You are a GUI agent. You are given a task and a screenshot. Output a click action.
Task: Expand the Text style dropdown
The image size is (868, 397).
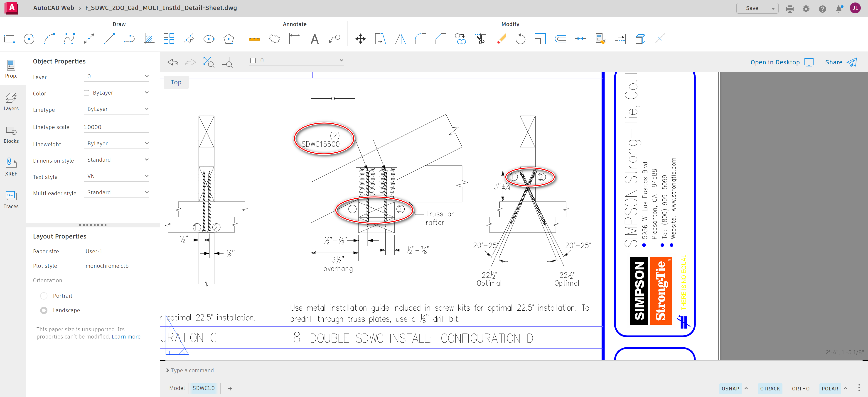[116, 176]
